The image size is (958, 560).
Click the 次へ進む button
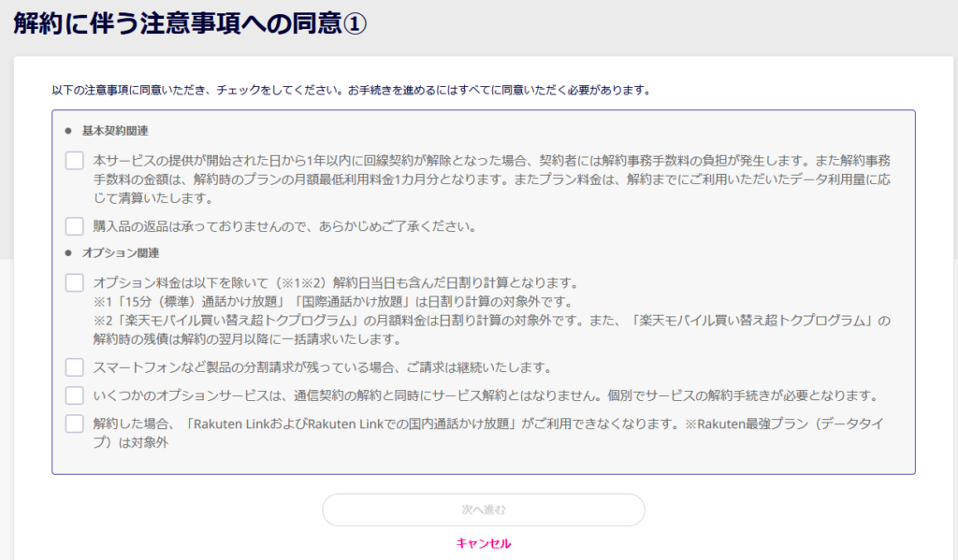tap(484, 510)
